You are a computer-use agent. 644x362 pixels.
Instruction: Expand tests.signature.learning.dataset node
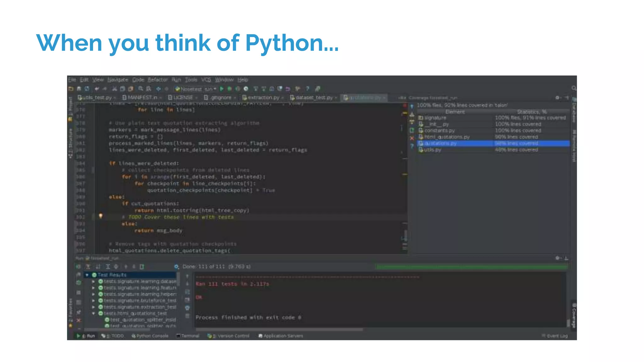coord(93,282)
